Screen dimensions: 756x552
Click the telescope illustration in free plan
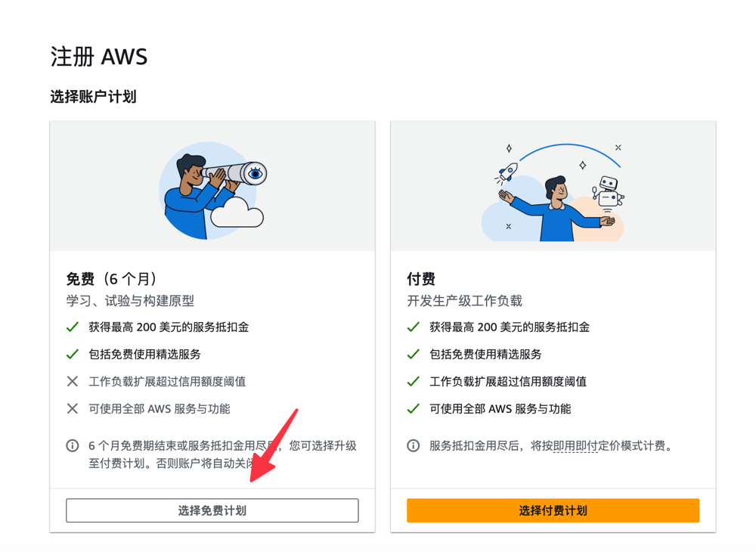pyautogui.click(x=212, y=190)
